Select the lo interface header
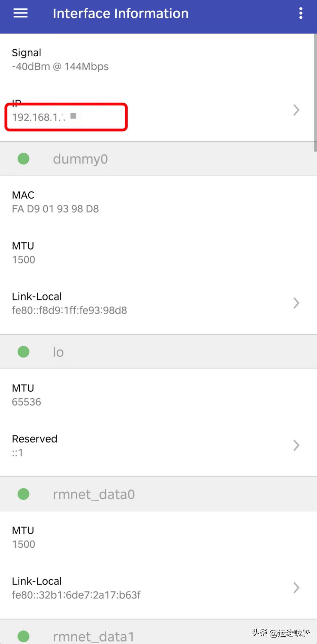 tap(58, 352)
